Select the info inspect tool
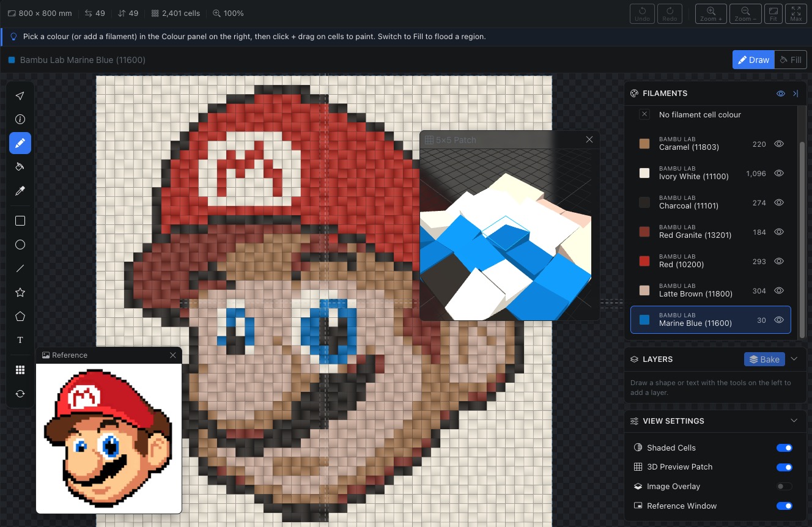Viewport: 812px width, 527px height. pos(20,119)
